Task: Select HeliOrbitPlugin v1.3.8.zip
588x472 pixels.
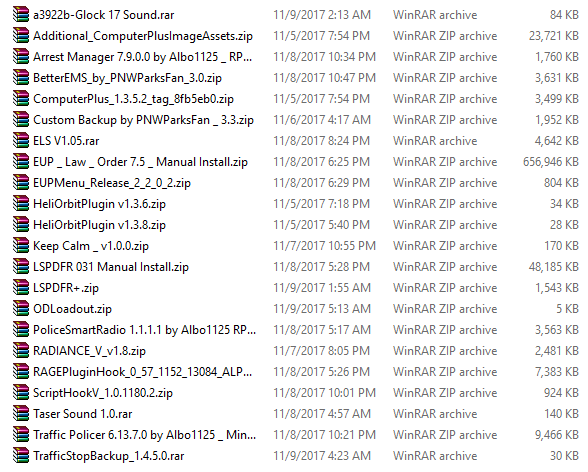Action: (99, 225)
